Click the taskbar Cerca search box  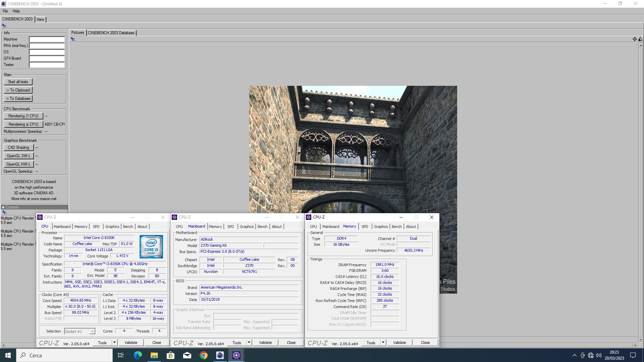point(64,355)
